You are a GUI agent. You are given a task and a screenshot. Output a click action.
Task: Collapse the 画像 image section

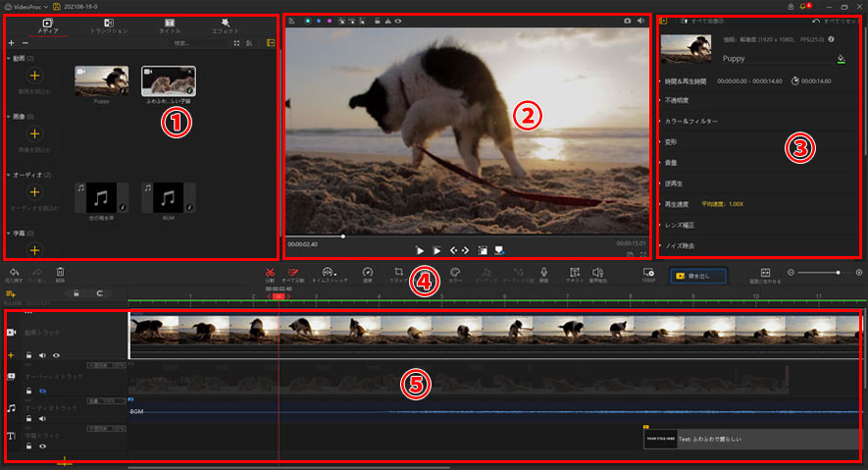(9, 117)
